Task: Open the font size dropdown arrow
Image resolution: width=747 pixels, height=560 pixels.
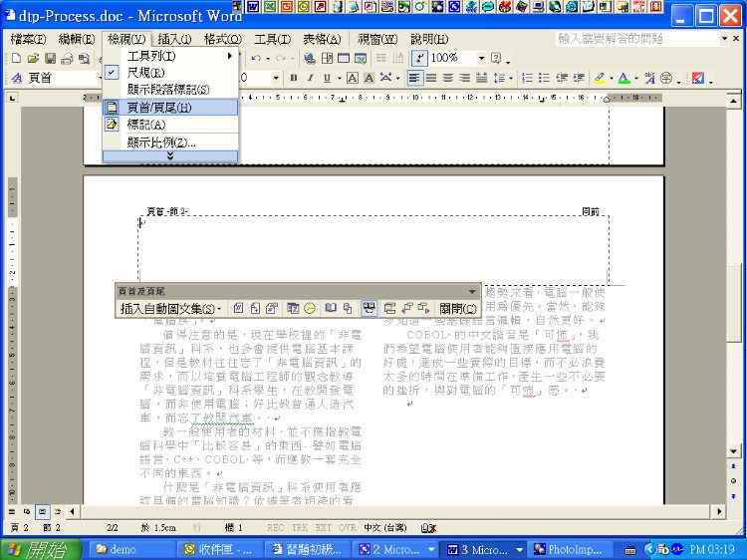Action: coord(275,78)
